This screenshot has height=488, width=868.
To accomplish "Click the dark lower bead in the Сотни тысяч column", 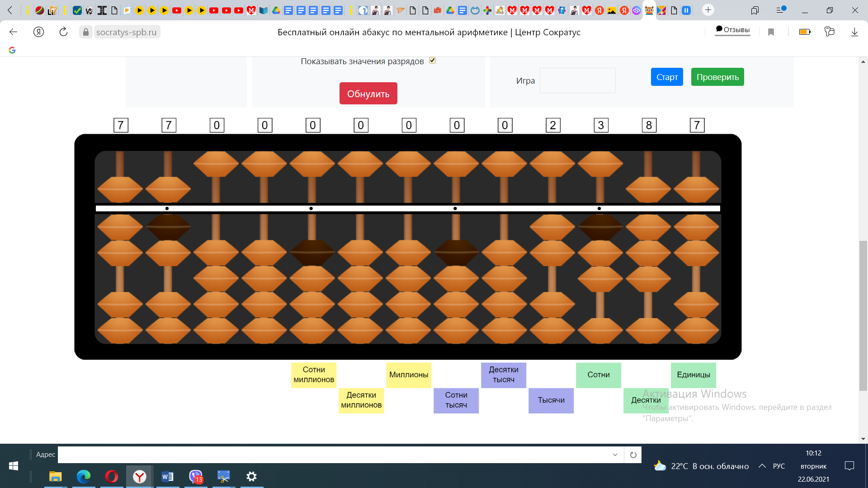I will 456,253.
